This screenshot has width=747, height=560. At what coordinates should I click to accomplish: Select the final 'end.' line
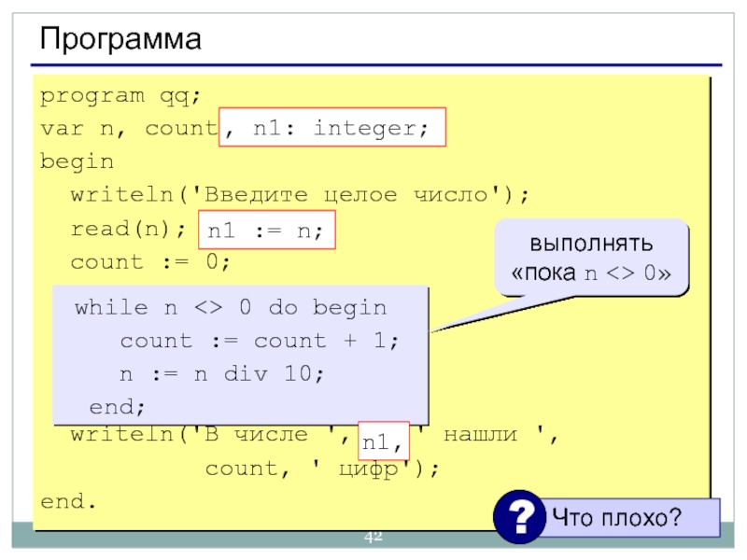pos(68,501)
